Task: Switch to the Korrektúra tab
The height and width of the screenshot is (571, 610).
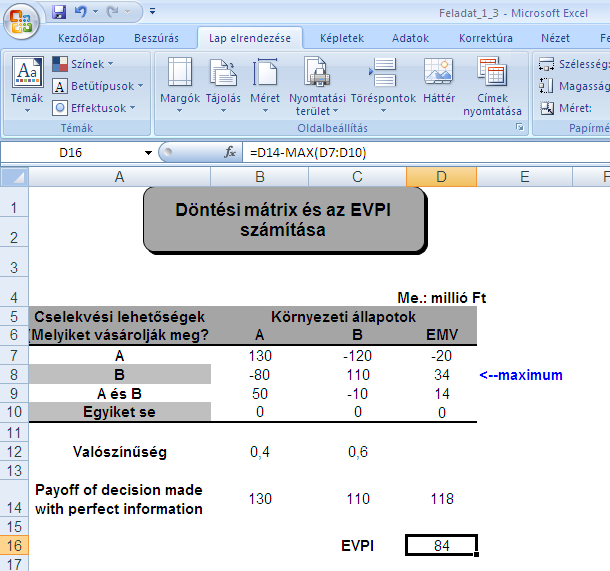Action: point(486,38)
